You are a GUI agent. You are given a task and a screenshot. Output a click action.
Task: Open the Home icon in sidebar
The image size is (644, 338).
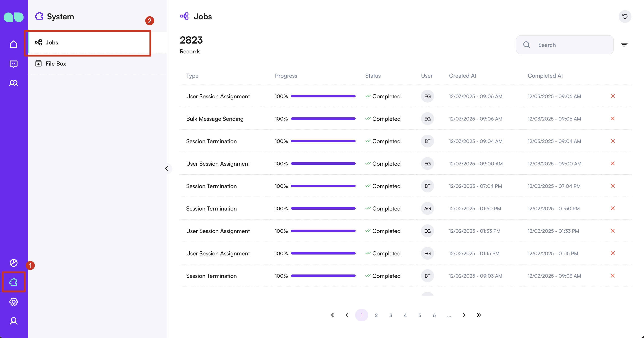coord(13,44)
